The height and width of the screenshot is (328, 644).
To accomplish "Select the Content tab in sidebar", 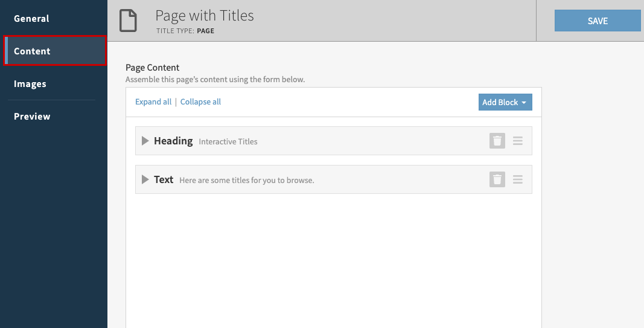I will click(33, 51).
